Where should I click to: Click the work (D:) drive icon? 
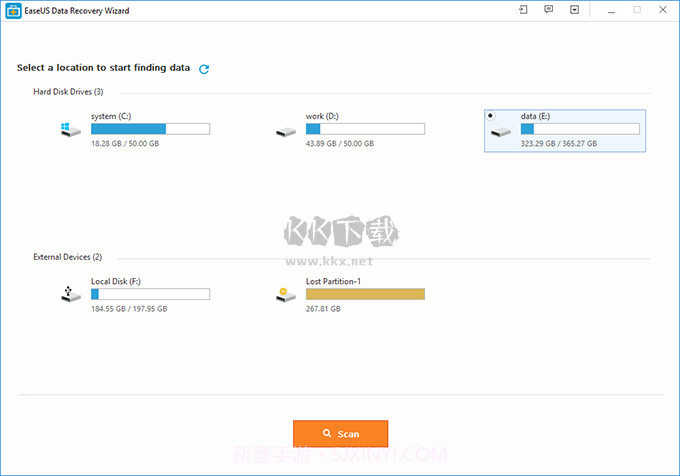[x=286, y=131]
